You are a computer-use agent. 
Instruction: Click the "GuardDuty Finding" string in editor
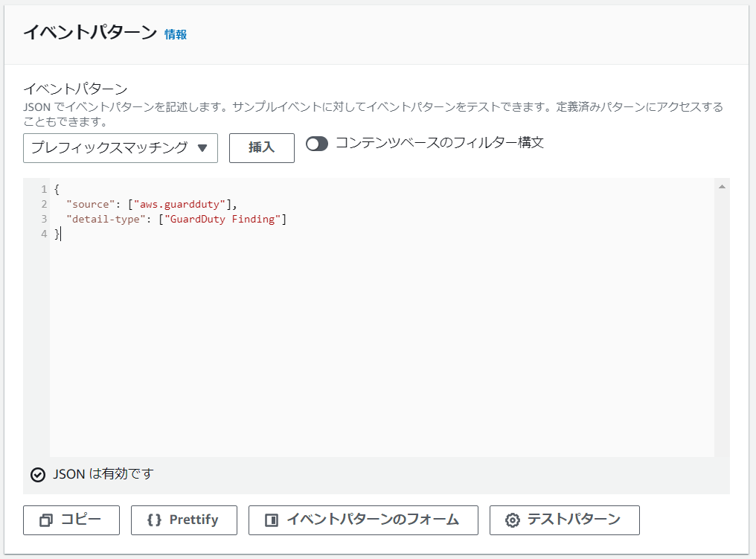click(x=222, y=219)
